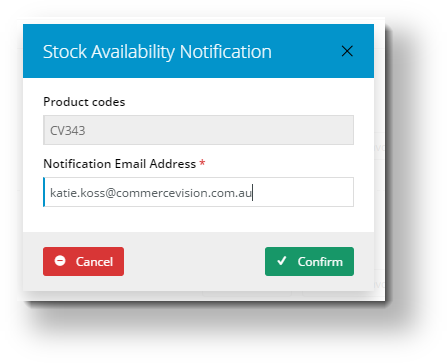Click the gray footer area between the buttons
This screenshot has width=448, height=364.
(194, 261)
